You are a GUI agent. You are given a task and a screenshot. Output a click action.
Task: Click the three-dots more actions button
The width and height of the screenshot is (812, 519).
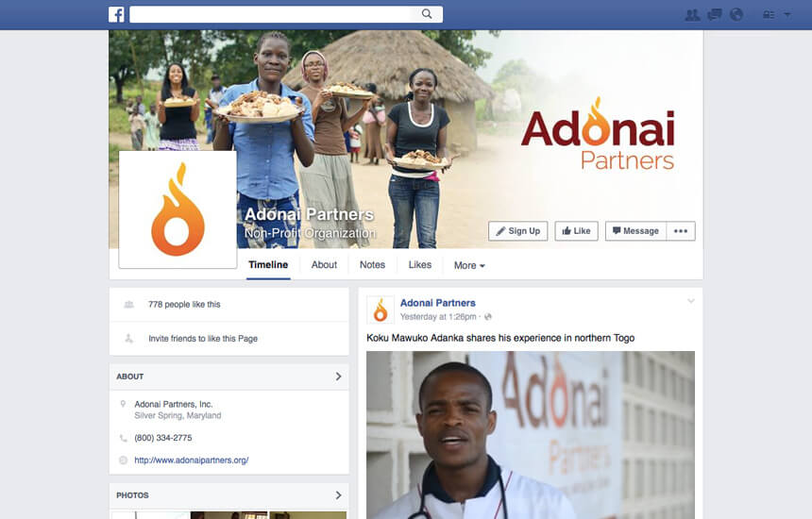click(x=681, y=231)
